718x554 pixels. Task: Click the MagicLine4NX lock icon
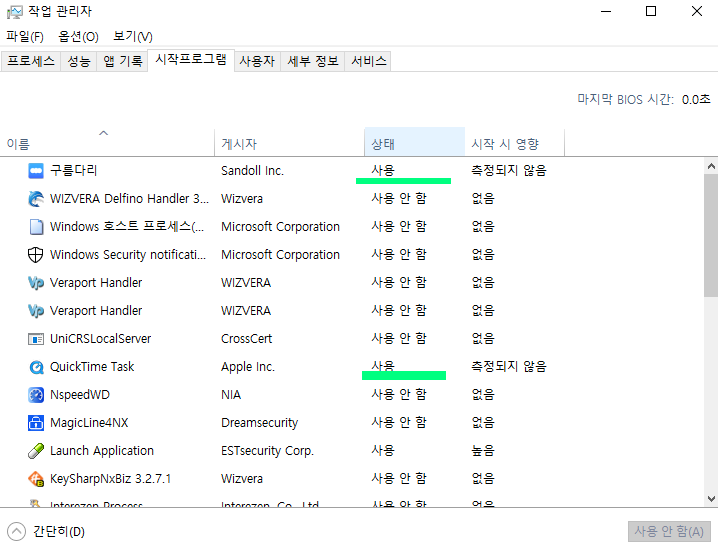(36, 423)
